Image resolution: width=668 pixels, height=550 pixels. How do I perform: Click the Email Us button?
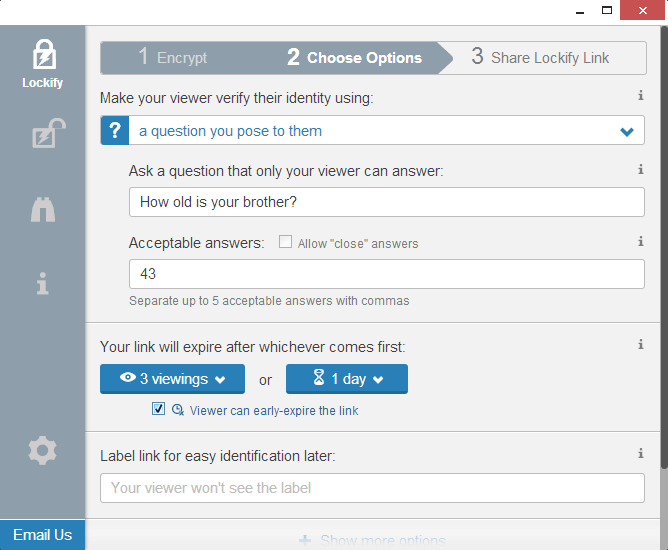click(43, 535)
